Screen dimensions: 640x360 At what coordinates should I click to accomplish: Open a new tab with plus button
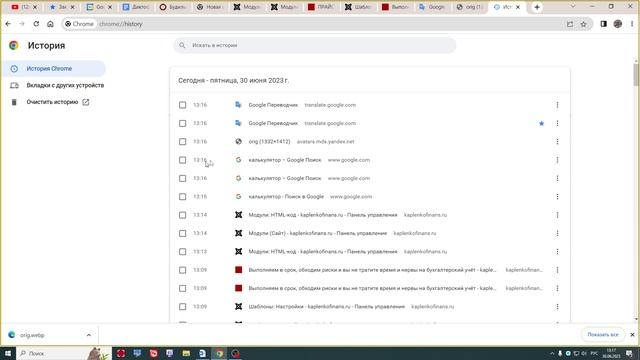pos(537,7)
